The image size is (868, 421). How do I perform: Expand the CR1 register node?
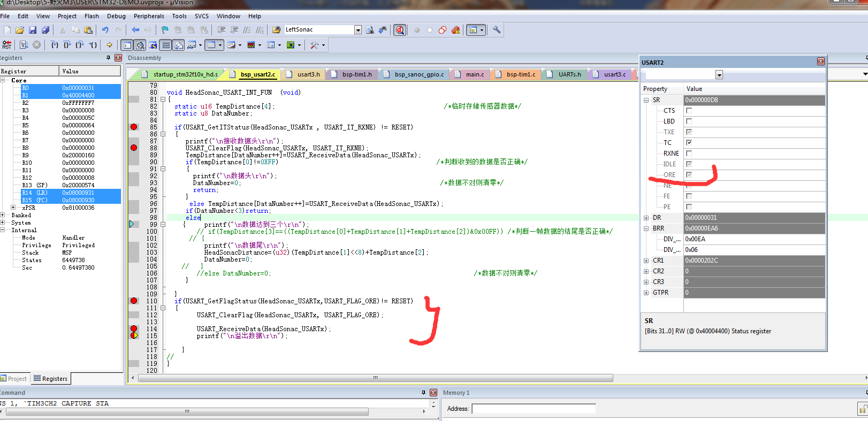646,261
